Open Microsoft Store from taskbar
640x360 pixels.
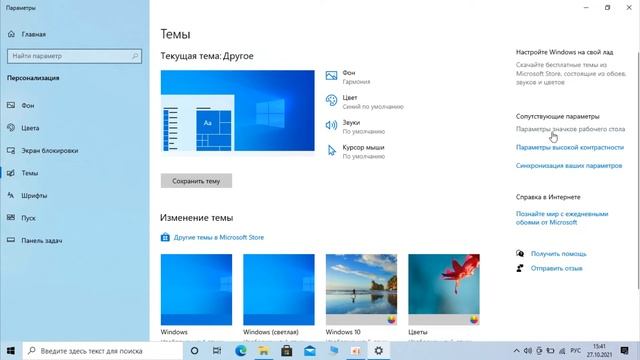point(287,351)
